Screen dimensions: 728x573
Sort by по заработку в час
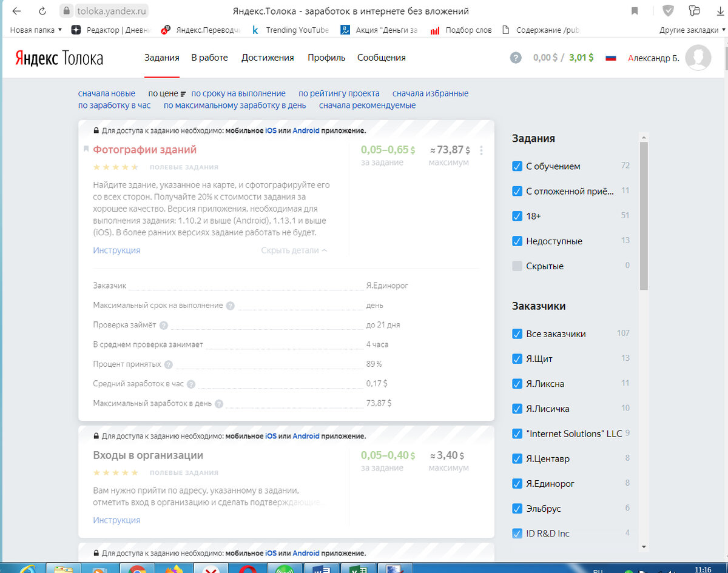tap(115, 106)
